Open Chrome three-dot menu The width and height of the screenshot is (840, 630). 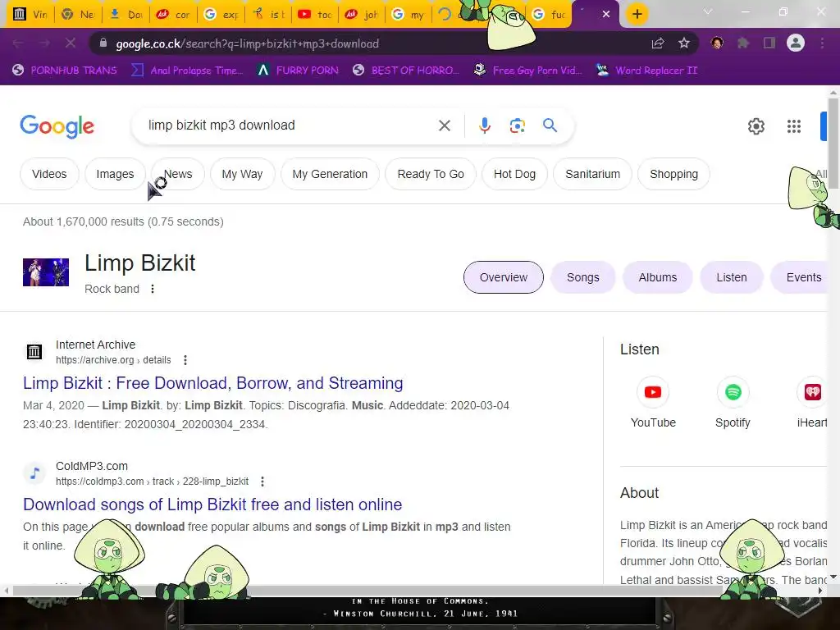(822, 43)
